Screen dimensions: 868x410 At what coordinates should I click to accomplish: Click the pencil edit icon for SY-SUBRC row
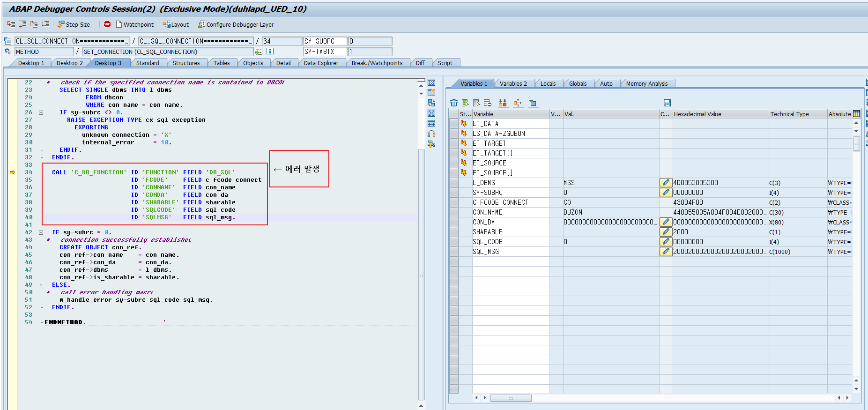point(666,192)
